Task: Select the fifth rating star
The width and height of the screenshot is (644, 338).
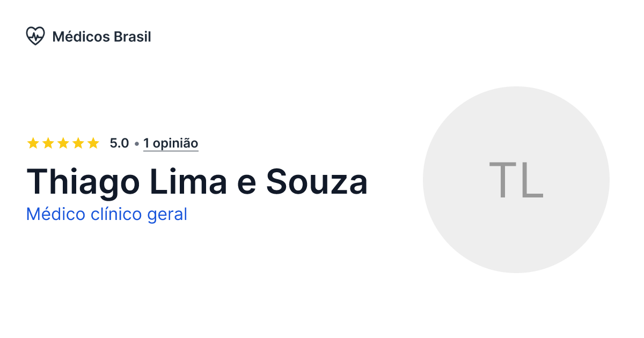Action: (x=93, y=143)
